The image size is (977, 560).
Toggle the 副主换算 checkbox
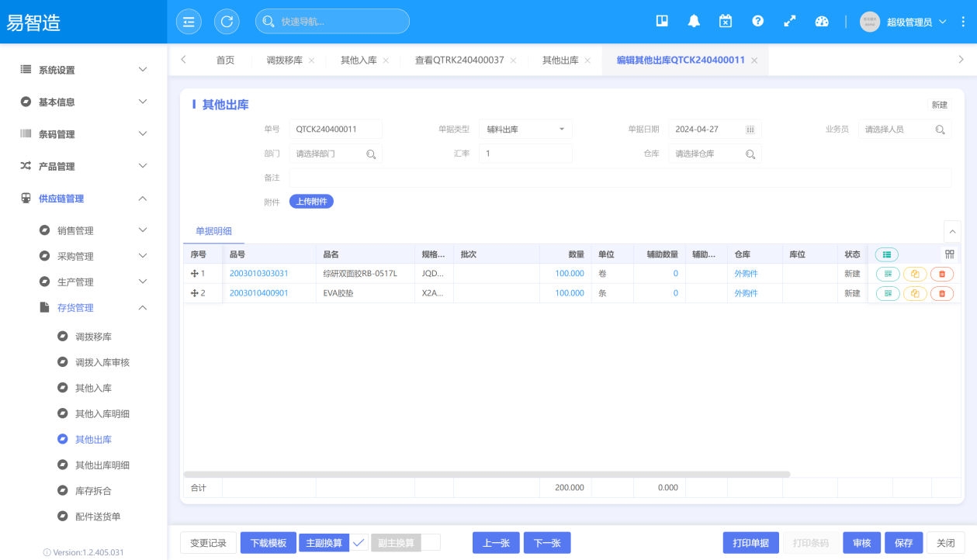click(x=430, y=543)
